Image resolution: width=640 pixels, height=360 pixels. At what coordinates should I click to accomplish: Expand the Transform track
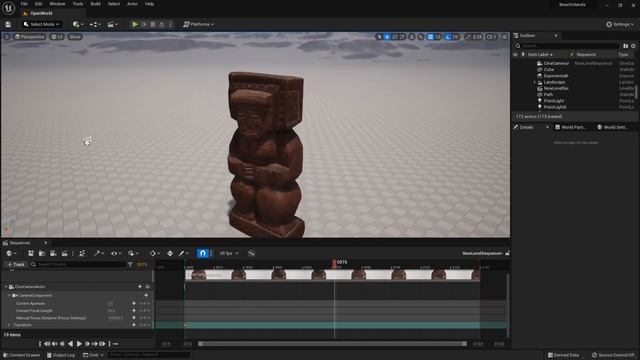click(x=9, y=325)
